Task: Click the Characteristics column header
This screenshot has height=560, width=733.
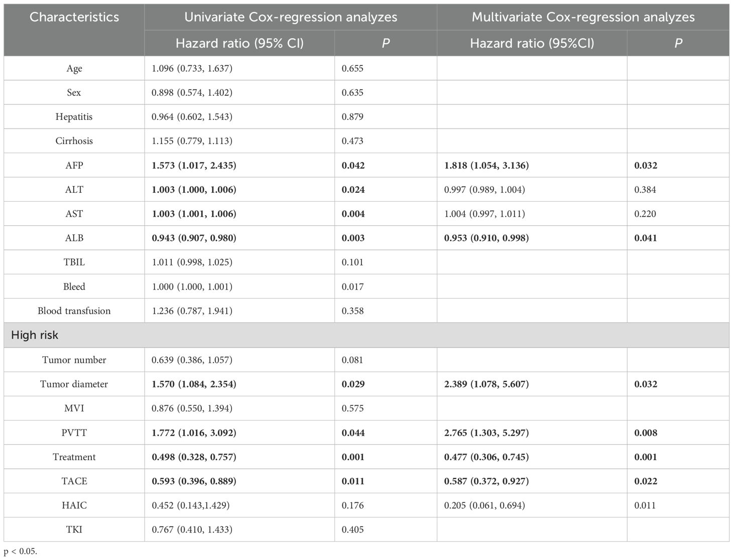Action: [x=74, y=18]
